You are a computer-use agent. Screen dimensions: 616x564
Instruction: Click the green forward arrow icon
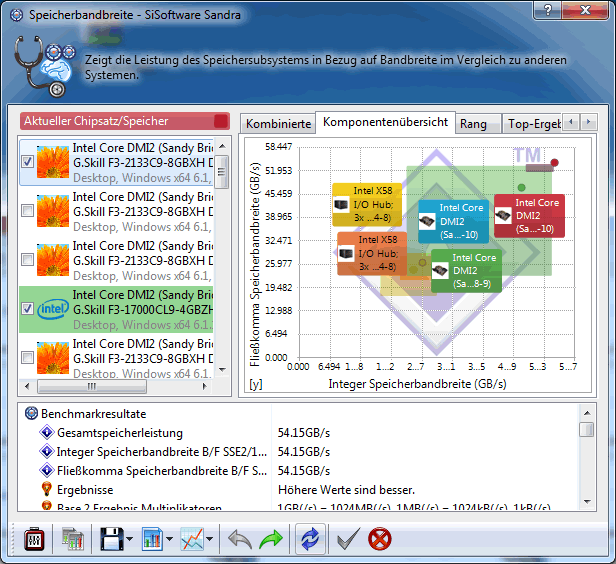coord(271,539)
